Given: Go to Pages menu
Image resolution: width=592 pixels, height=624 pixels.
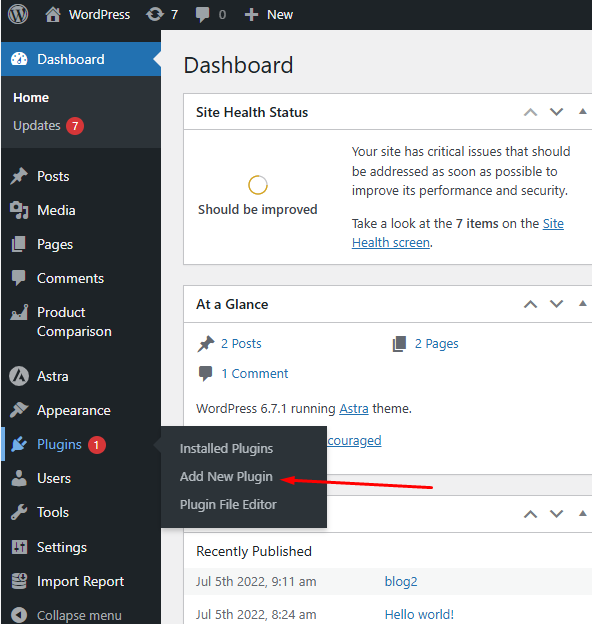Looking at the screenshot, I should click(55, 245).
